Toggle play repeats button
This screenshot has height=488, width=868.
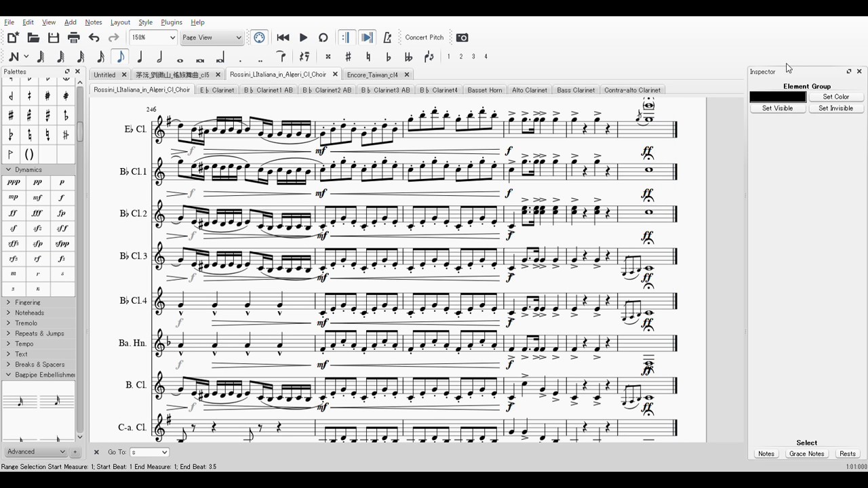[x=347, y=37]
